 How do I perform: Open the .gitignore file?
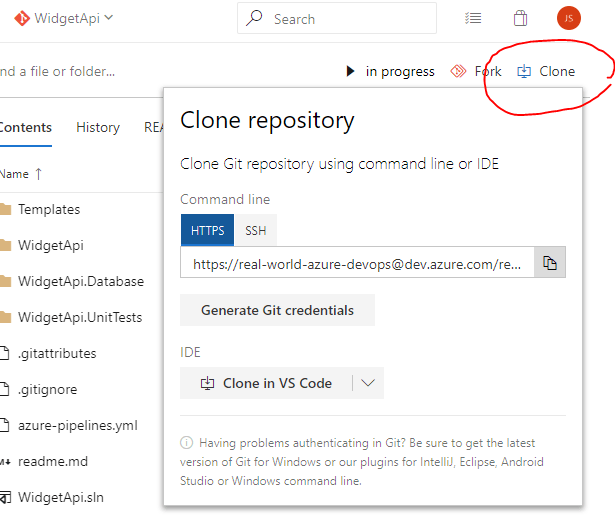[47, 390]
